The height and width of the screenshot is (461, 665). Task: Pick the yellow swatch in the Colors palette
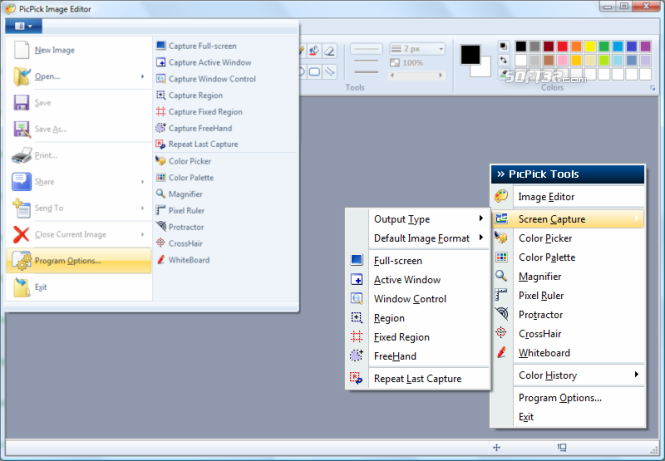click(590, 46)
